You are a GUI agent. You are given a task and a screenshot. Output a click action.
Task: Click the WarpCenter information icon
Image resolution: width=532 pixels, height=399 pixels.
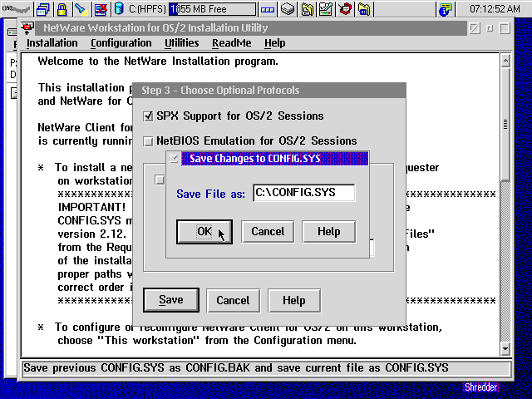[x=446, y=9]
